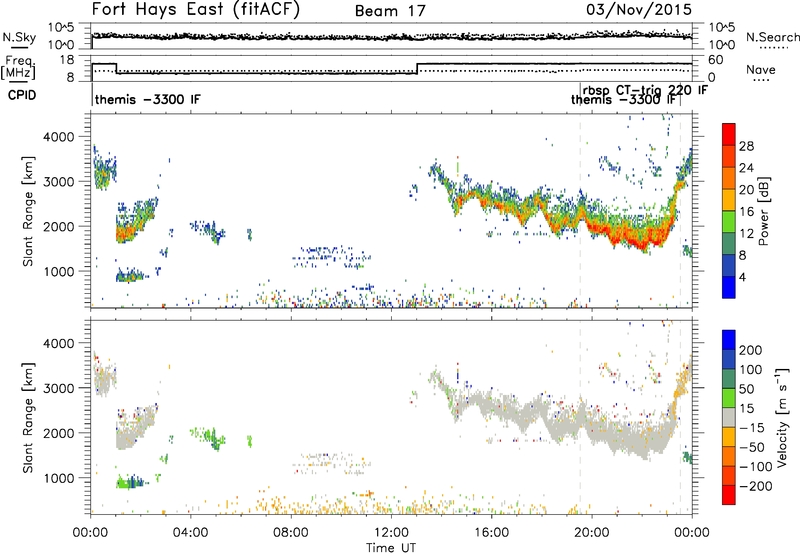Click the red bottom of velocity colorbar
The width and height of the screenshot is (800, 554).
tap(729, 495)
